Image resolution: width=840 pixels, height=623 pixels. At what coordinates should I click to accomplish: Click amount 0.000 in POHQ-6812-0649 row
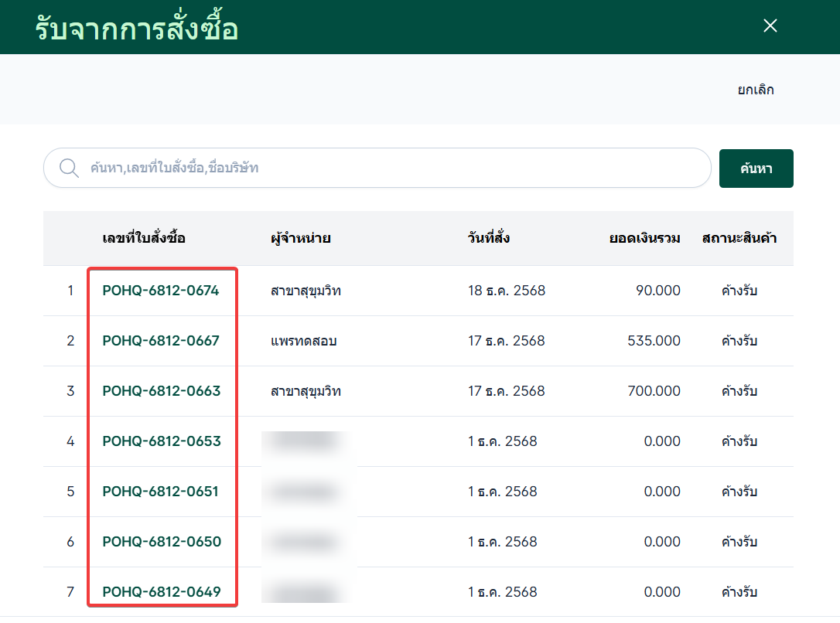(x=662, y=592)
